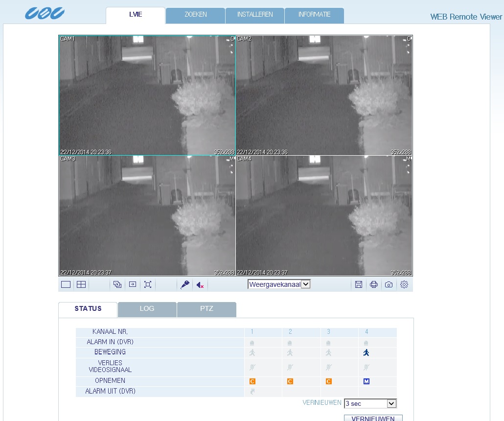
Task: Click channel 3 motion icon
Action: (x=328, y=353)
